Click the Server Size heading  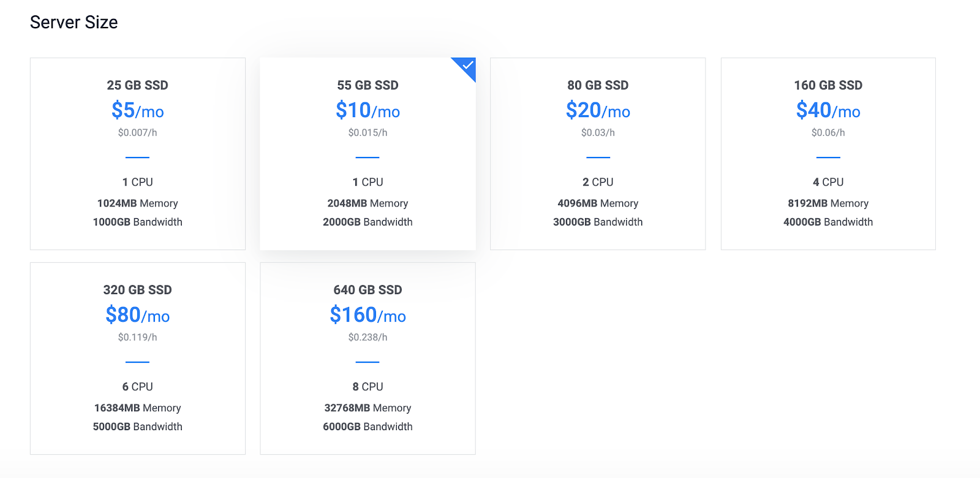coord(73,23)
